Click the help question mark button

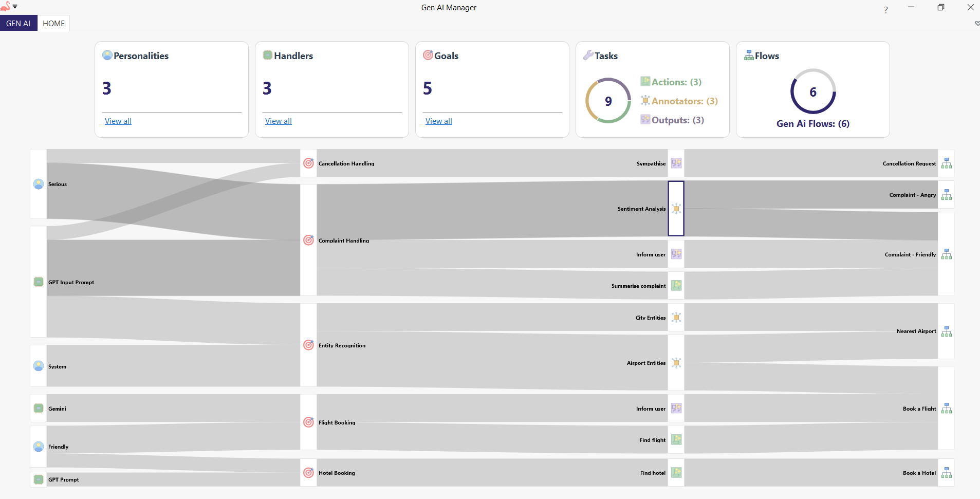pos(885,9)
